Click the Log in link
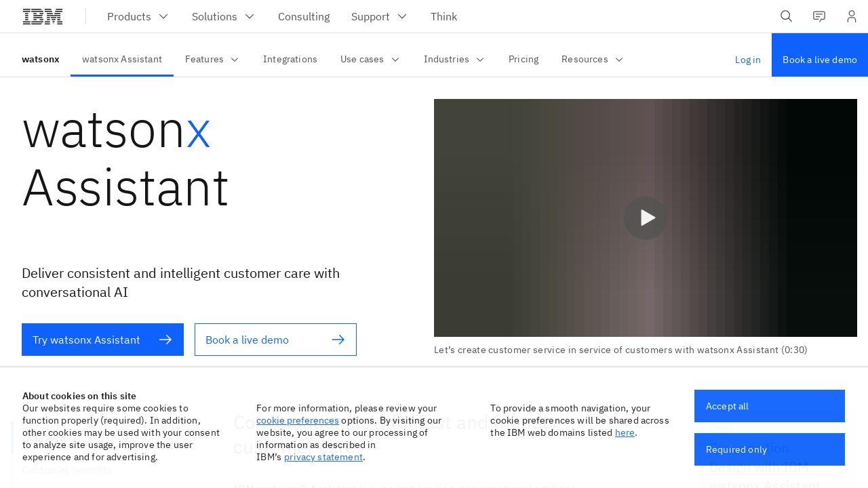 click(748, 60)
